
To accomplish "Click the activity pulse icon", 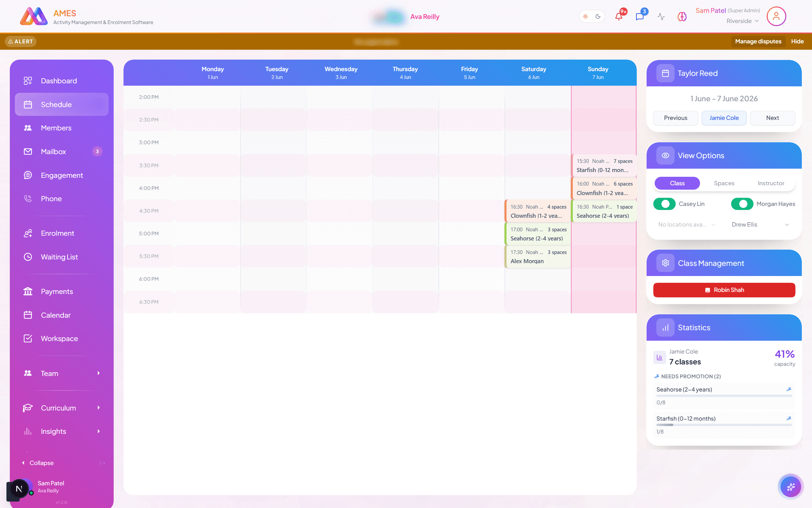I will pyautogui.click(x=661, y=16).
